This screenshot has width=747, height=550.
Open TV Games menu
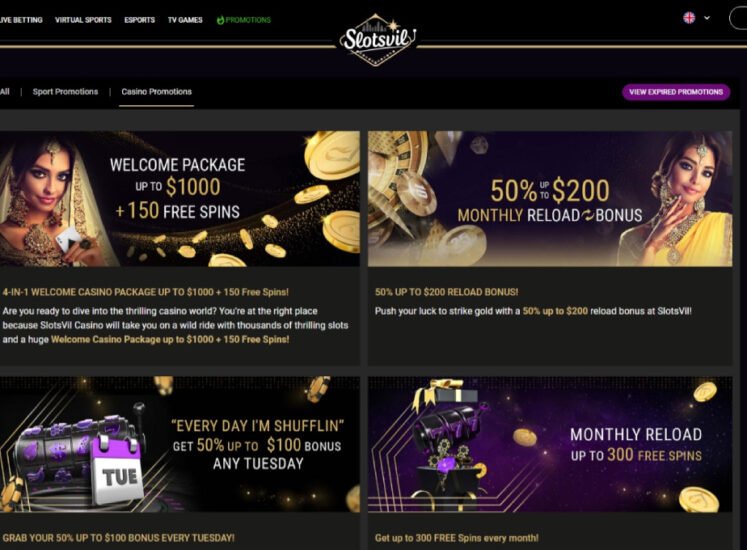[x=185, y=20]
